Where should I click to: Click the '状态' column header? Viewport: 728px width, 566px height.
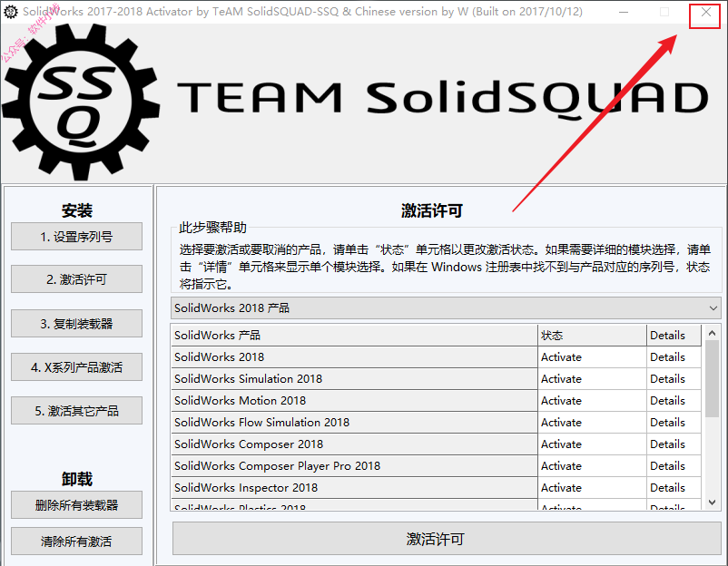[592, 336]
